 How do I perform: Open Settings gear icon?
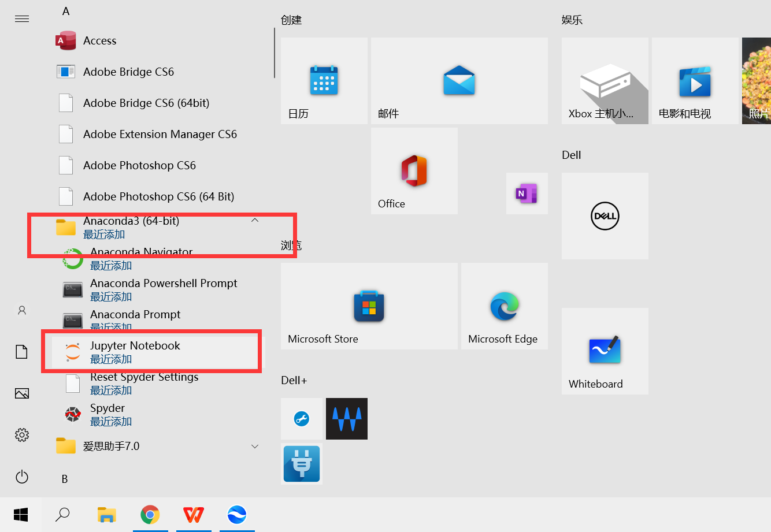[22, 435]
